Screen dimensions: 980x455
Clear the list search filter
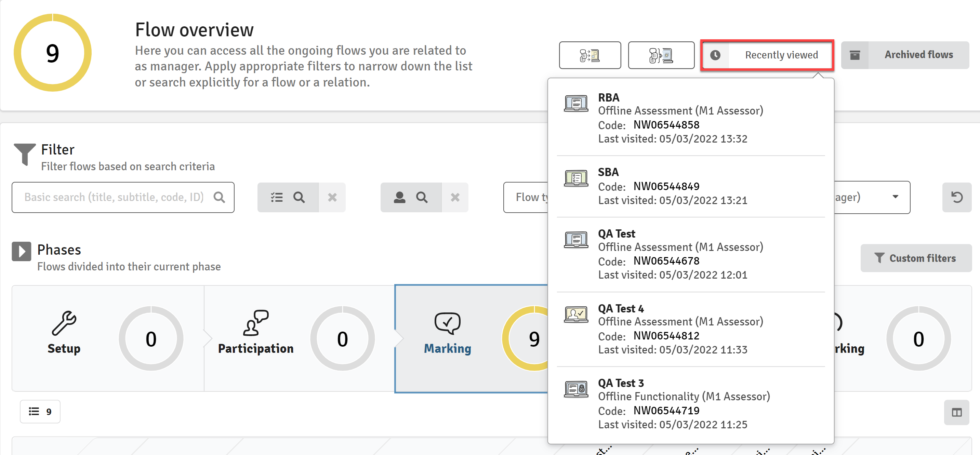332,197
